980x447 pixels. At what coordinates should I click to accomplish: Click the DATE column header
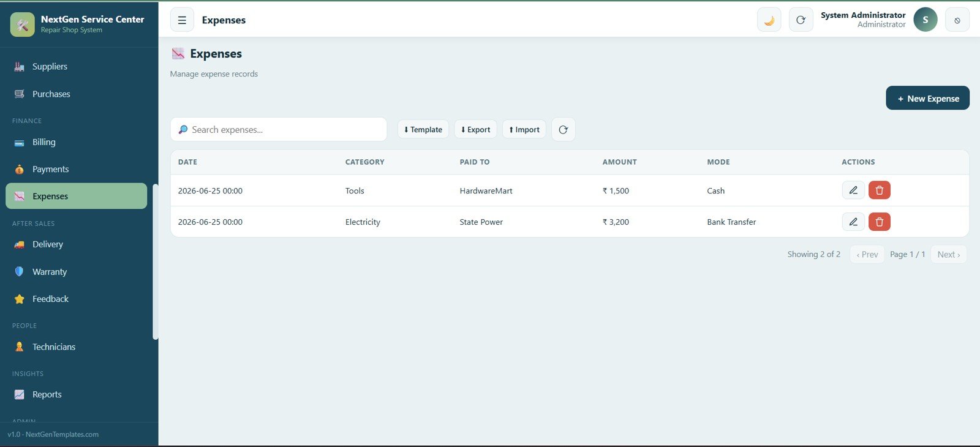point(187,162)
